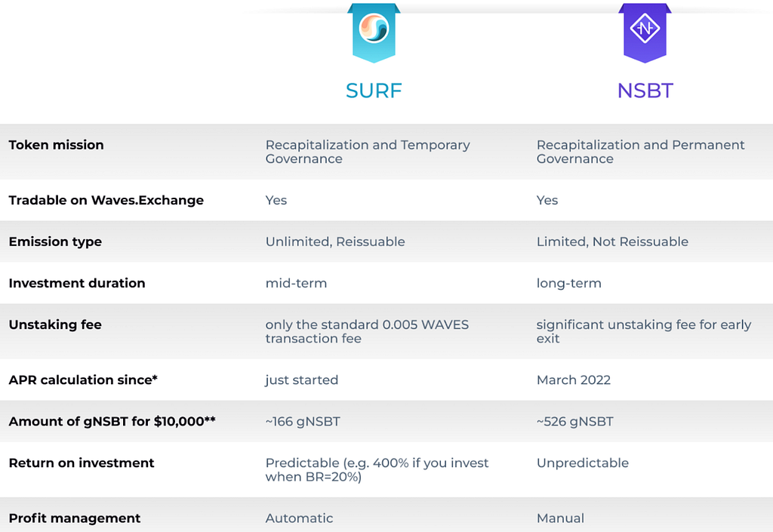Viewport: 773px width, 532px height.
Task: Click the Investment duration label
Action: [x=77, y=283]
